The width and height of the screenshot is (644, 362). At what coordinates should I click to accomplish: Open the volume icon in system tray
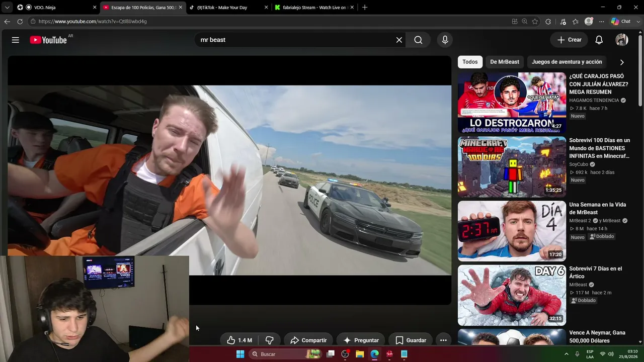click(x=611, y=354)
